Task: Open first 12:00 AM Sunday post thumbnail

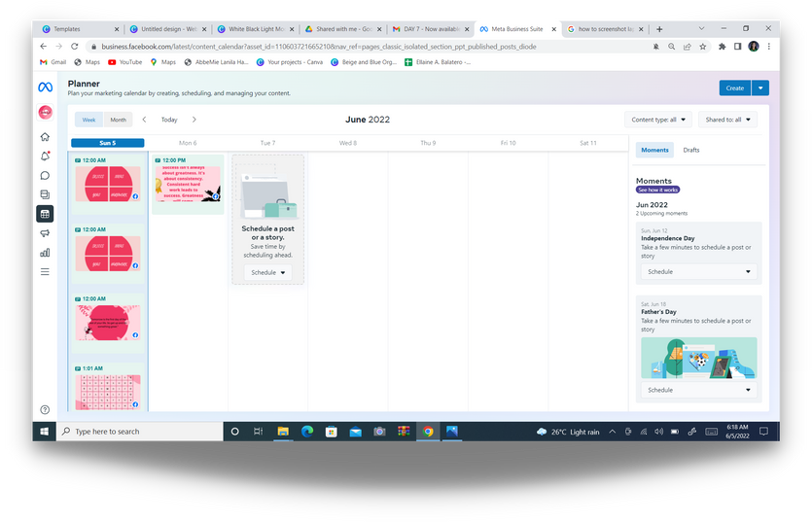Action: tap(108, 184)
